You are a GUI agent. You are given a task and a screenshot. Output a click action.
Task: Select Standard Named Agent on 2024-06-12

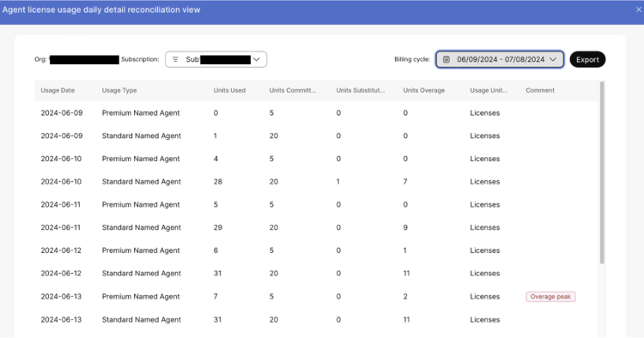(142, 274)
